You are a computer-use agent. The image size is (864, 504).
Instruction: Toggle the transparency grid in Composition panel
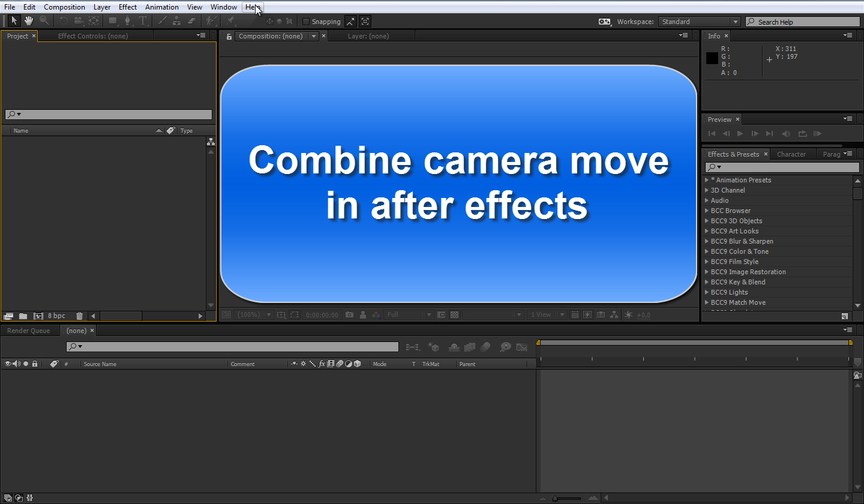point(455,314)
